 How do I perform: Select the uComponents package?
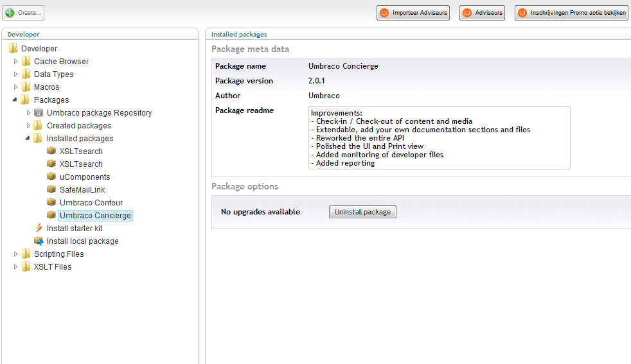tap(85, 177)
